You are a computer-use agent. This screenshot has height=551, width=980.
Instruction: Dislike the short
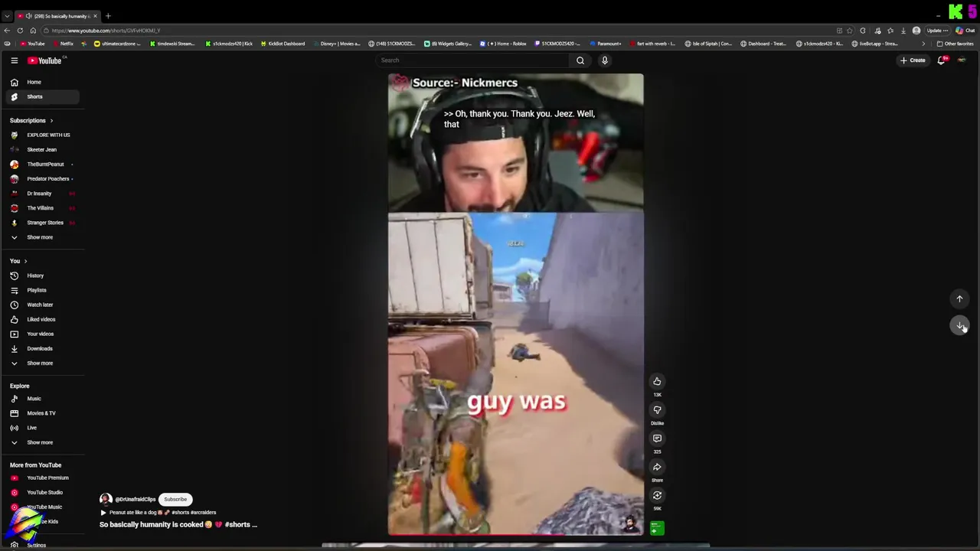click(x=657, y=409)
